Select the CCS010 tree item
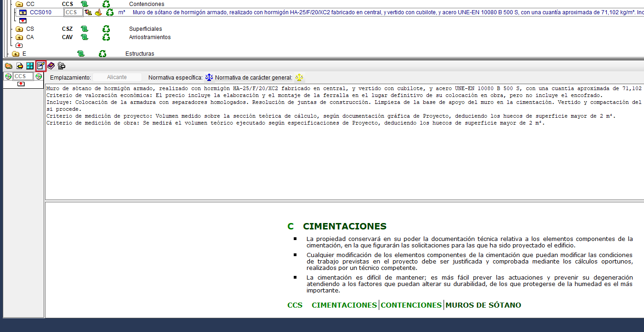The image size is (644, 332). point(40,12)
